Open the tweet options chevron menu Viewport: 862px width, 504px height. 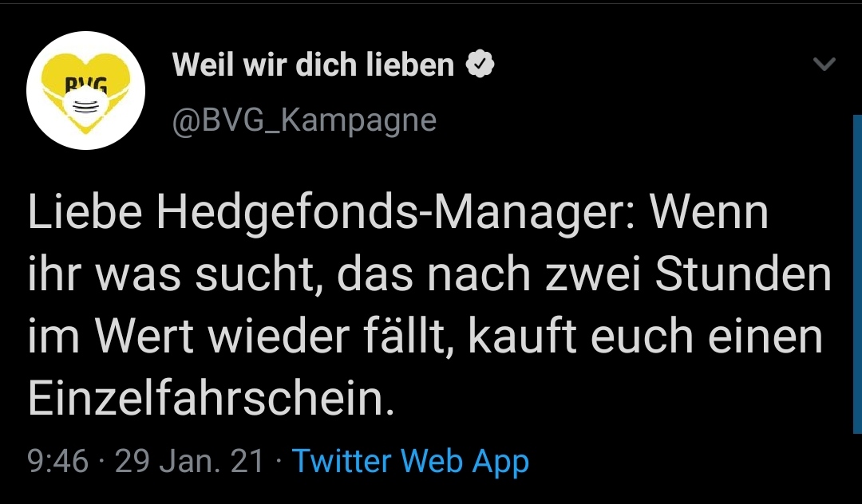pos(823,65)
